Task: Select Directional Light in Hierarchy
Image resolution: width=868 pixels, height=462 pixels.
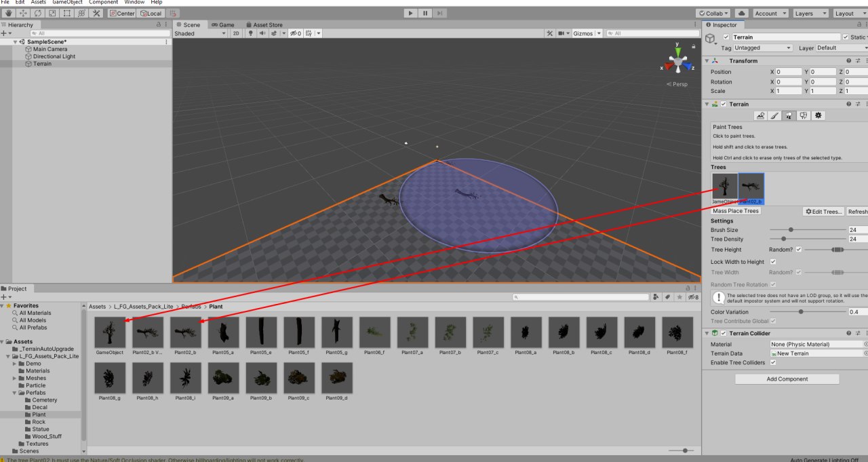Action: coord(54,56)
